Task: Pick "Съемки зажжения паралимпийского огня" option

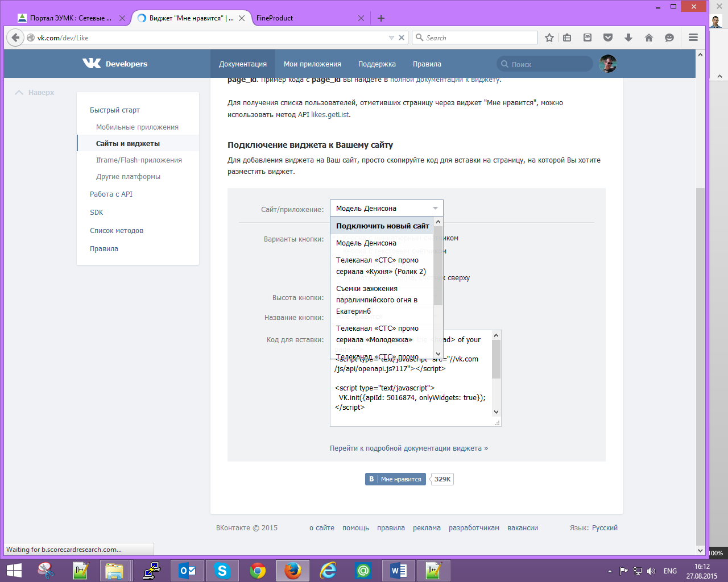Action: (382, 300)
